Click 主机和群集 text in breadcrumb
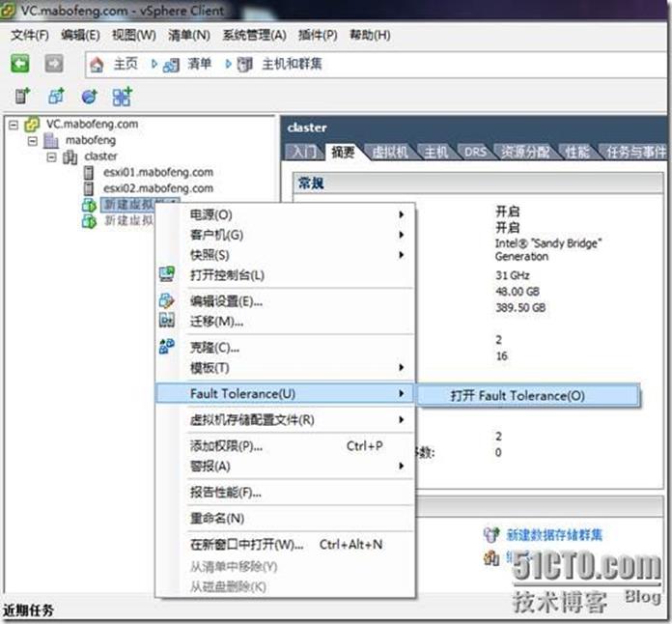This screenshot has width=672, height=624. [292, 65]
